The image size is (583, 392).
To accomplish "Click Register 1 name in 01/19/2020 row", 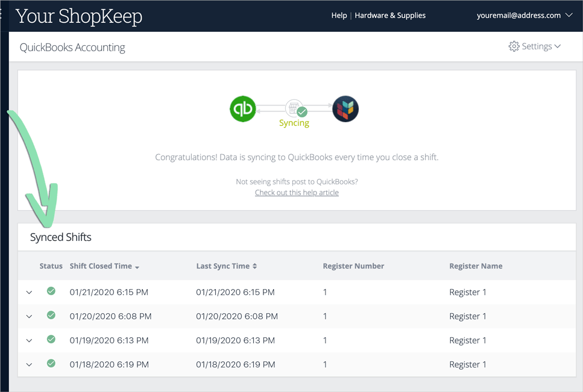I will (468, 340).
